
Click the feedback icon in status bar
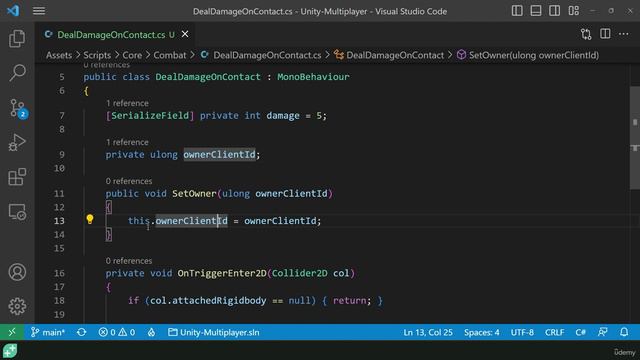tap(602, 332)
